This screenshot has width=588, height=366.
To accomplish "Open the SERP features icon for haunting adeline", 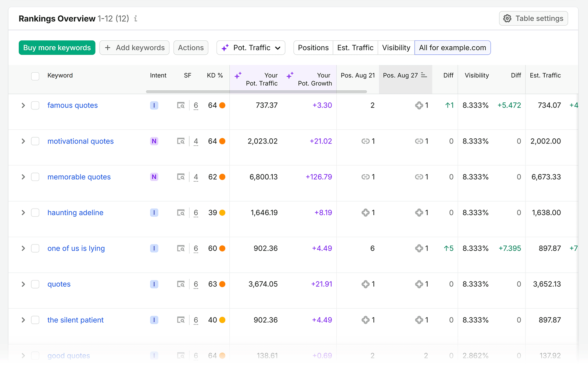I will (x=181, y=213).
